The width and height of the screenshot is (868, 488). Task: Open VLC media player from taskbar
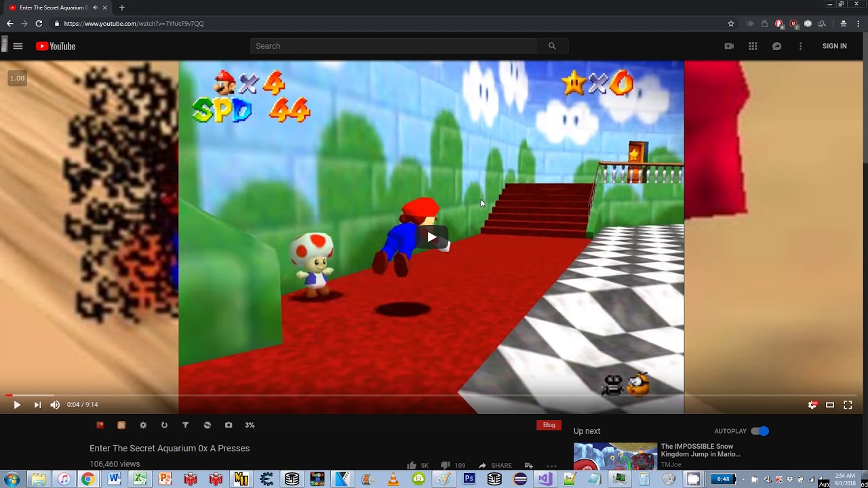(393, 479)
